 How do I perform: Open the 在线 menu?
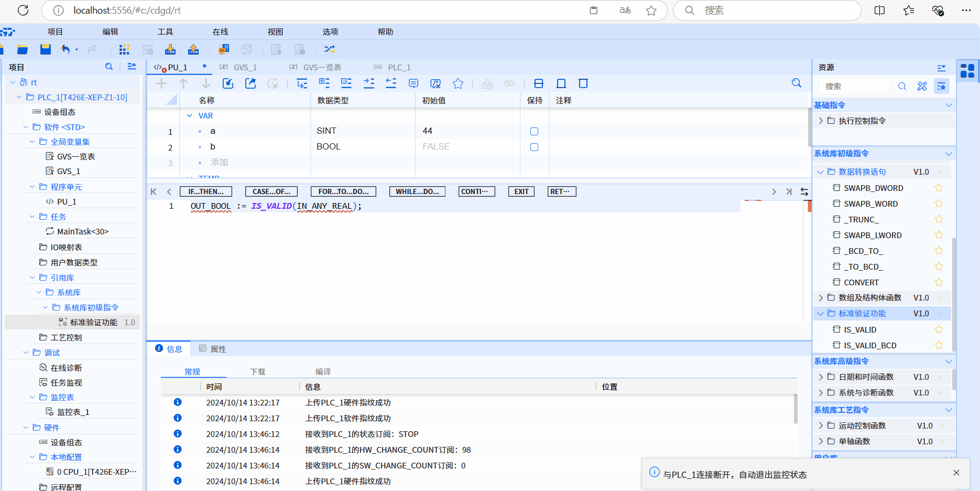click(x=220, y=32)
